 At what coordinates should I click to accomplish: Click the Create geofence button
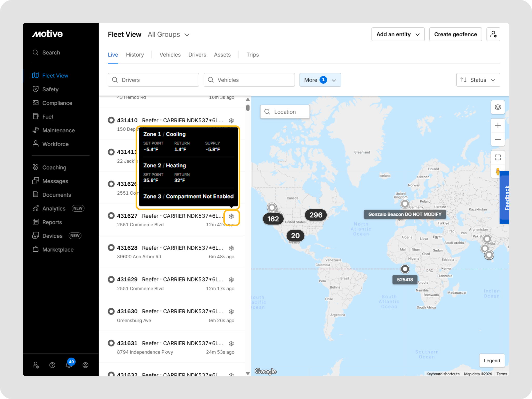(455, 34)
